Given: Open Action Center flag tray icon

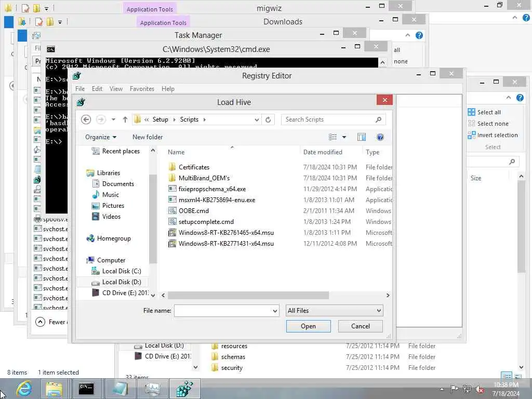Looking at the screenshot, I should 454,389.
